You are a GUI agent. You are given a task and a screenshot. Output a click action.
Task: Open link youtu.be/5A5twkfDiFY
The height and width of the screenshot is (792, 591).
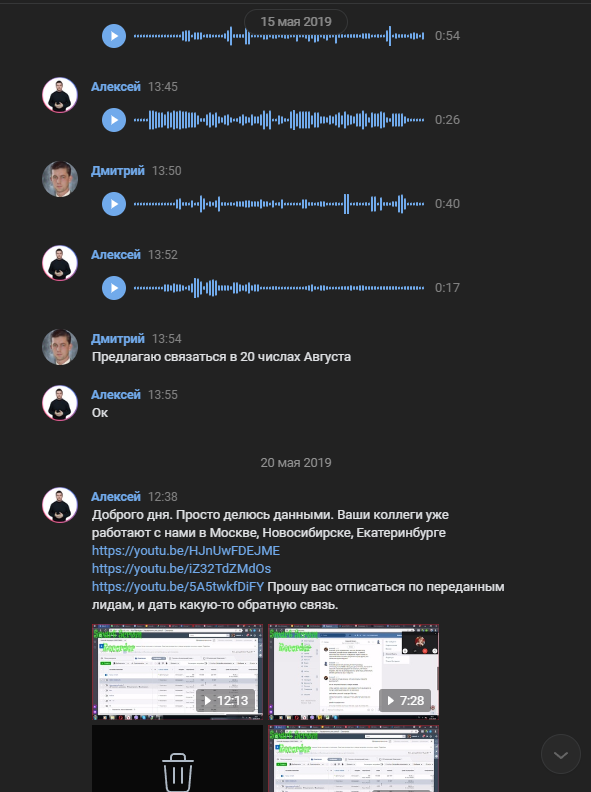tap(178, 587)
